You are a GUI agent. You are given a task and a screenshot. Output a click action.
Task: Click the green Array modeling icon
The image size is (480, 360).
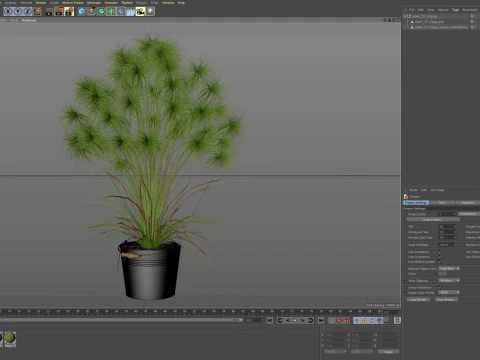(111, 12)
